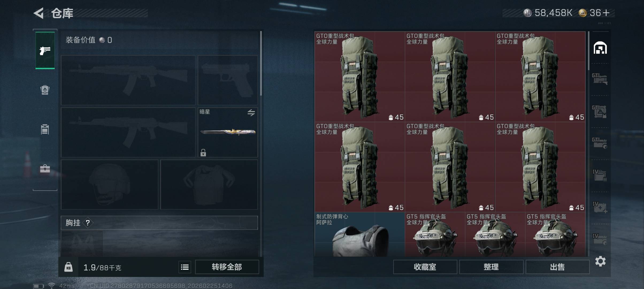Select the 制式防弹背心 armor vest item
Screen dimensions: 644x289
(x=359, y=235)
